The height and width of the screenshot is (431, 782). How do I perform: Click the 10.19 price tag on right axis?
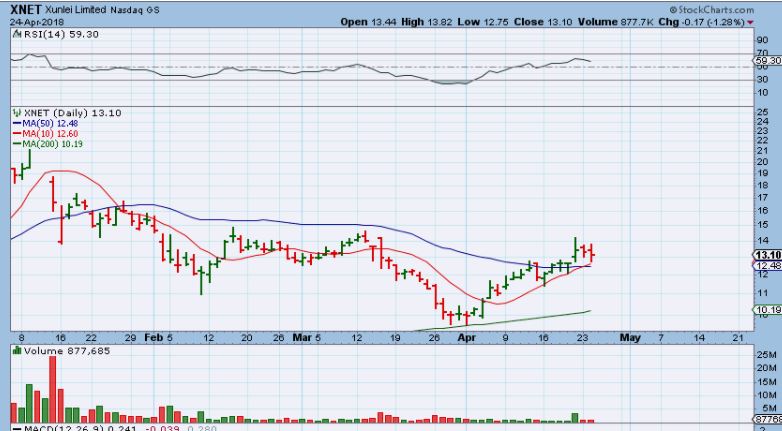(x=768, y=310)
